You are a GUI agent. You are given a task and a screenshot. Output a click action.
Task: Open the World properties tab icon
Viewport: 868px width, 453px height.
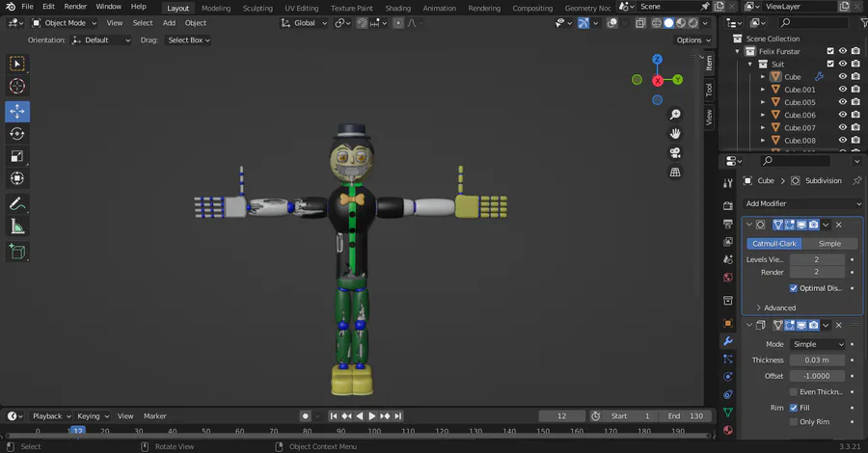point(728,278)
